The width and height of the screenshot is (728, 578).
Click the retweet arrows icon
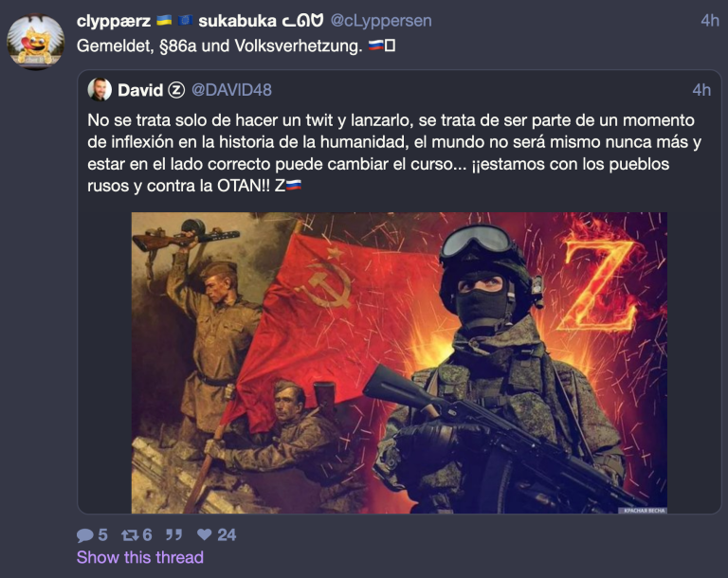point(130,535)
